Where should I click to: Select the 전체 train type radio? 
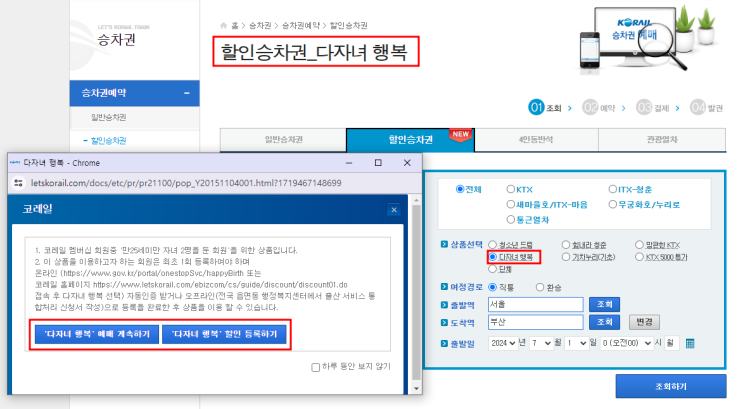tap(460, 189)
